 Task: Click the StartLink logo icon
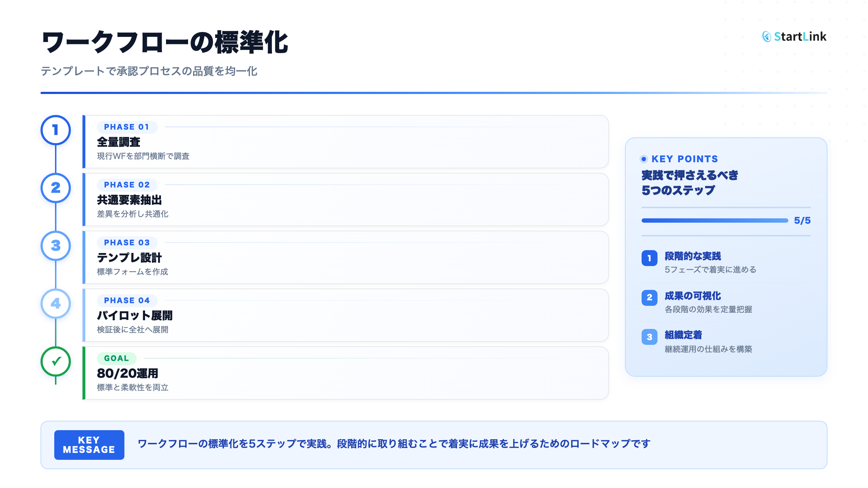click(766, 37)
